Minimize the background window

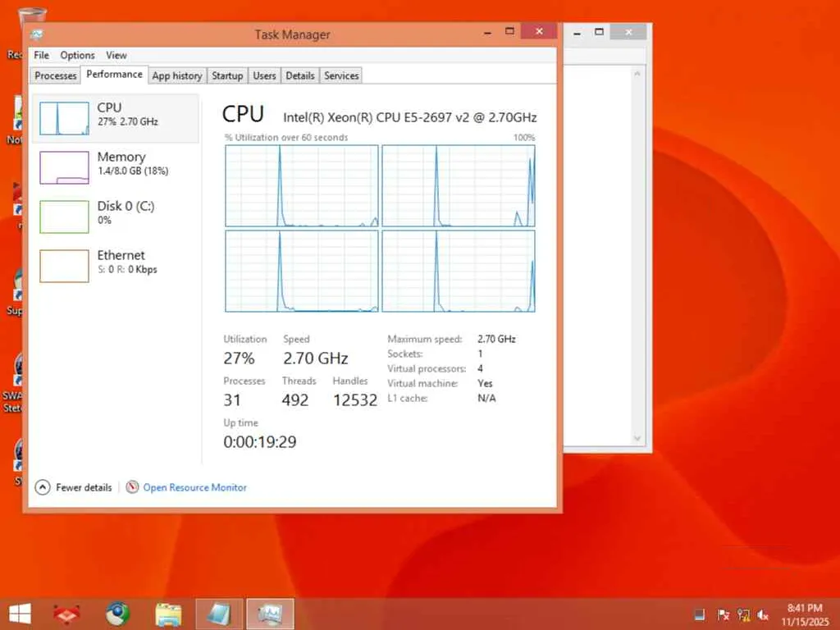pos(577,32)
